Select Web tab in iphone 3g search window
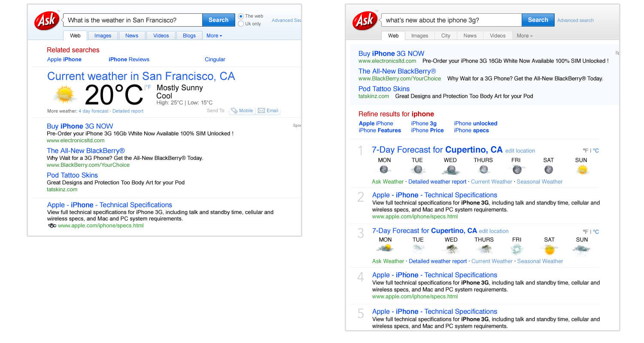This screenshot has width=644, height=343. point(393,36)
